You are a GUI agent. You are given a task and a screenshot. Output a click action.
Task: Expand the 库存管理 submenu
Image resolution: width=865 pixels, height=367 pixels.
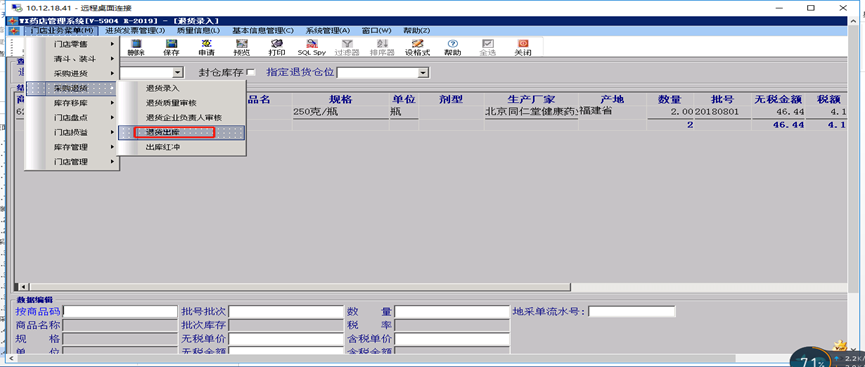click(72, 147)
